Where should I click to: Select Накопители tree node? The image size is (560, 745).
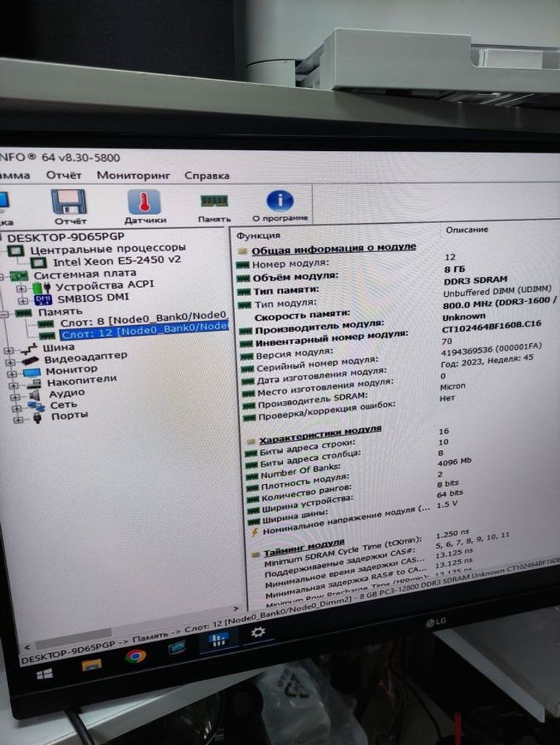[x=82, y=381]
